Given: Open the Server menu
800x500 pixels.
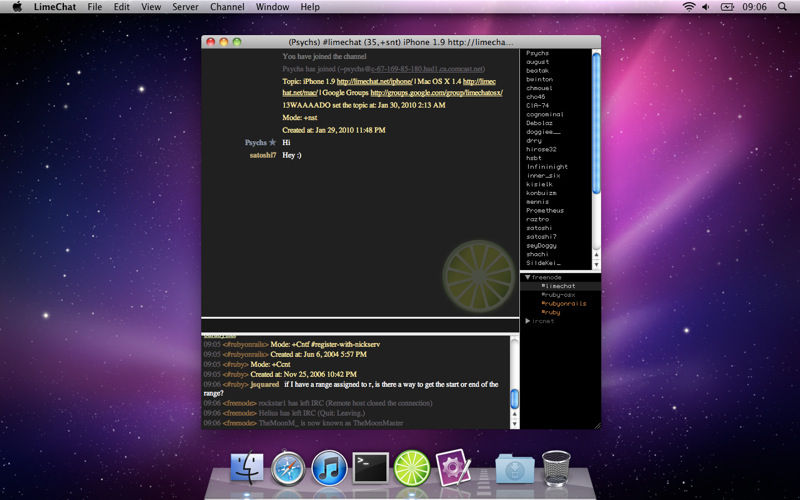Looking at the screenshot, I should point(185,7).
